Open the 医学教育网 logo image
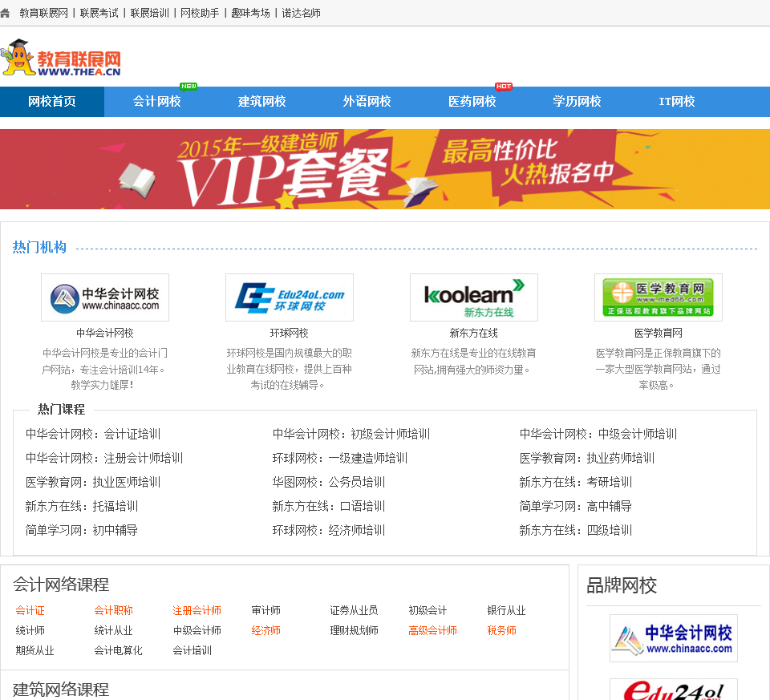The image size is (770, 700). (x=658, y=297)
